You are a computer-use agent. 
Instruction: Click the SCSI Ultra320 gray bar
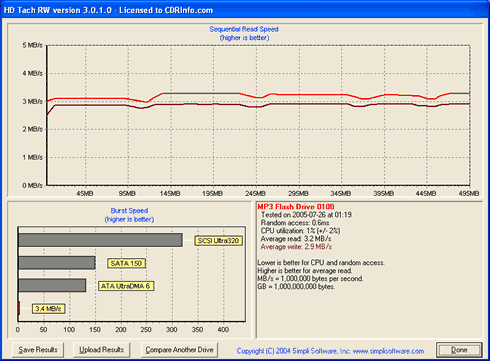pos(100,240)
